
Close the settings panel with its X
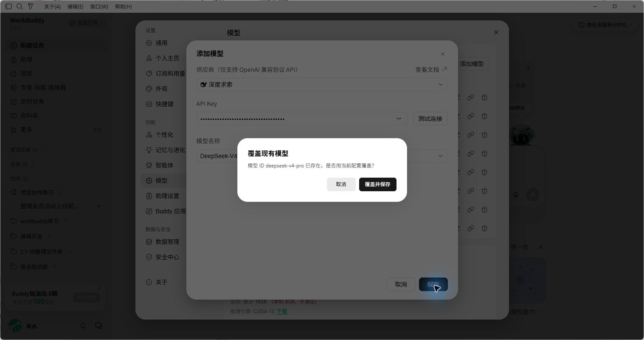496,32
